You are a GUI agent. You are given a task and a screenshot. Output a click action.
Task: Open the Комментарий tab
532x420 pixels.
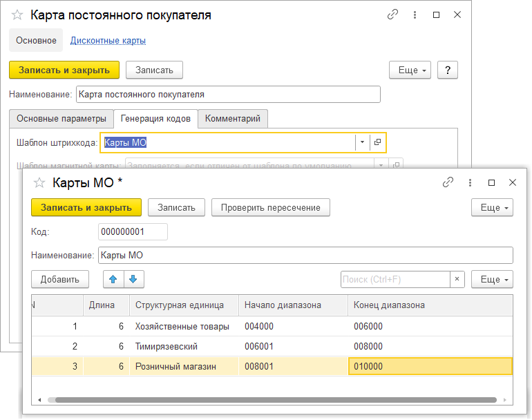[233, 119]
